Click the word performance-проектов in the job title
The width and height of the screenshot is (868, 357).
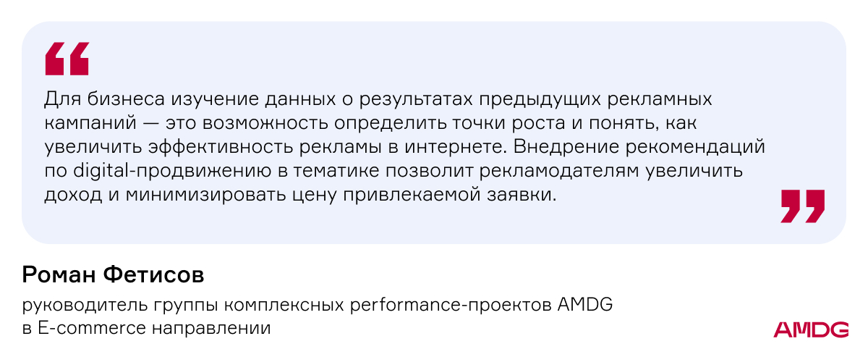(451, 304)
